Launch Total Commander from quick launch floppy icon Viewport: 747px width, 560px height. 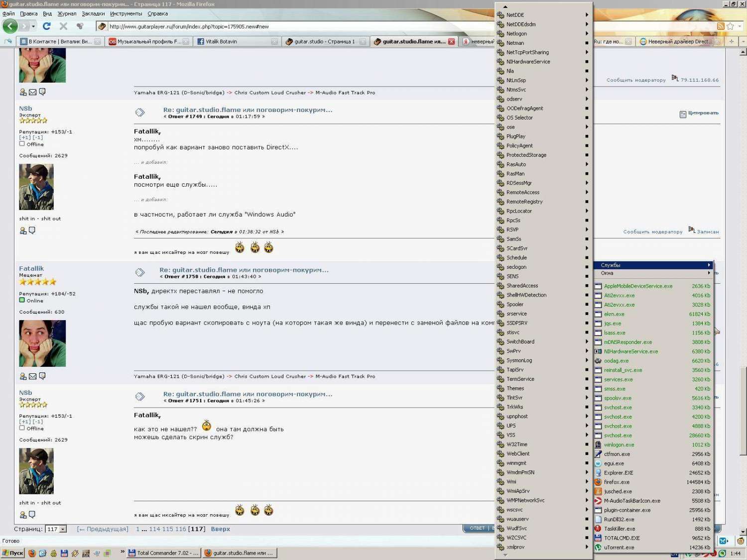(64, 553)
